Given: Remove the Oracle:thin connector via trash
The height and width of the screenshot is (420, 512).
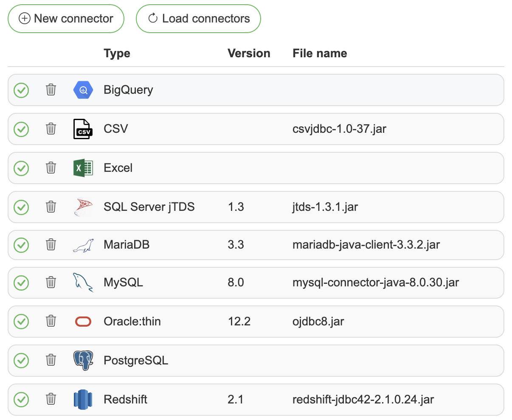Looking at the screenshot, I should click(51, 322).
